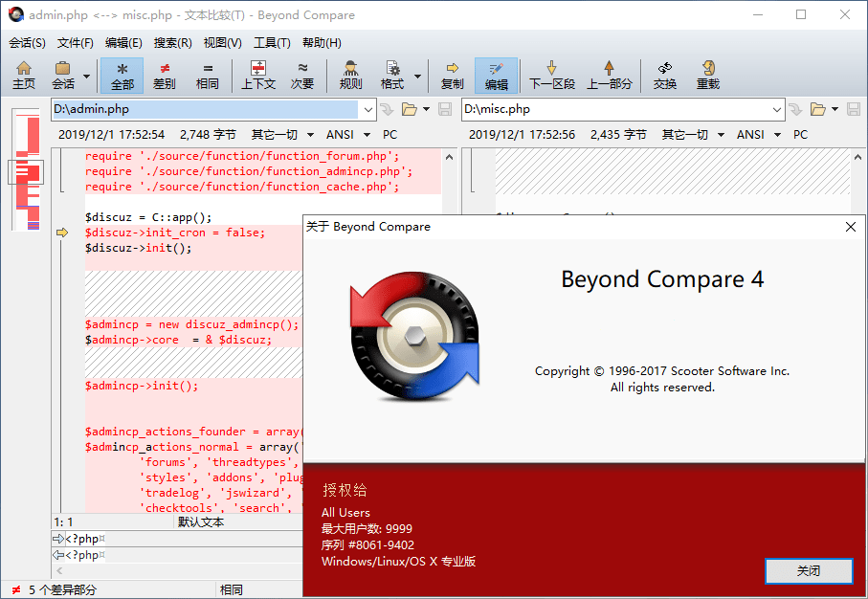Click the Beyond Compare title bar app icon
The width and height of the screenshot is (868, 599).
(x=16, y=15)
